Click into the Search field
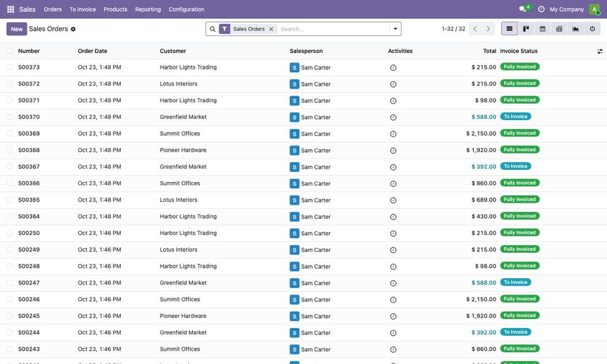The height and width of the screenshot is (364, 607). coord(333,29)
